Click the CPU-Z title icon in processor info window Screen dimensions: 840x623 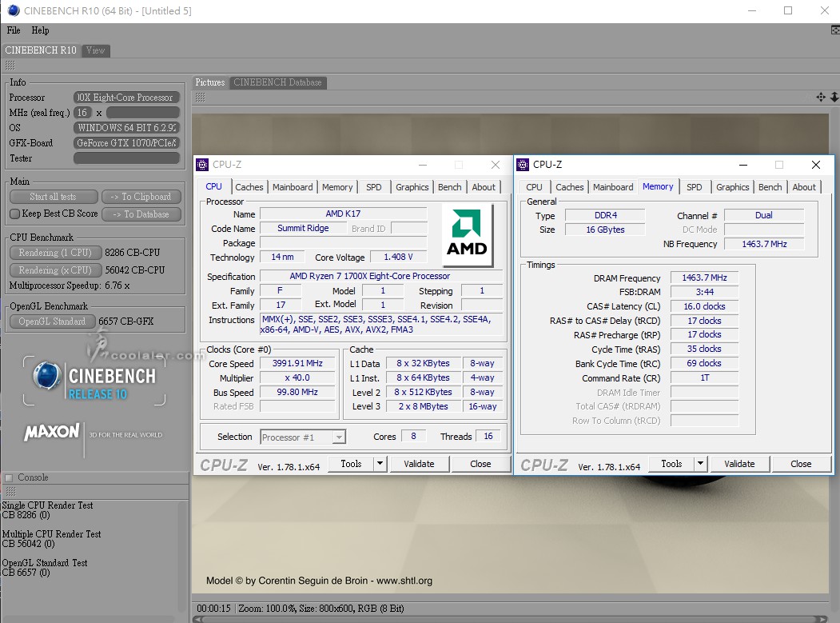202,165
